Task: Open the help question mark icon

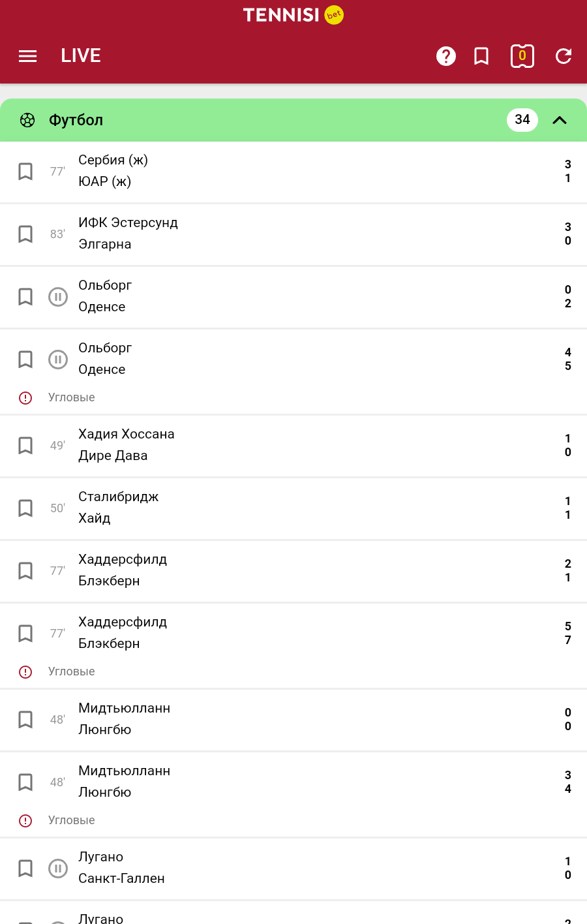Action: tap(446, 56)
